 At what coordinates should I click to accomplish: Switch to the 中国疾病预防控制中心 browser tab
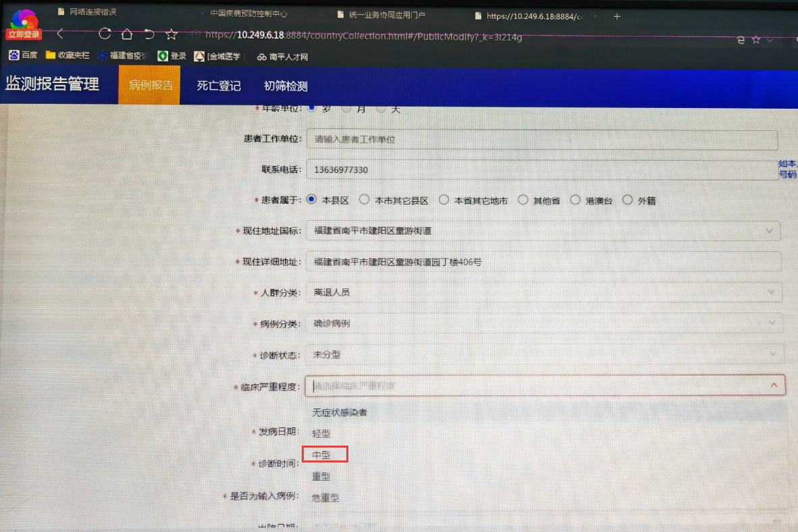pyautogui.click(x=245, y=14)
